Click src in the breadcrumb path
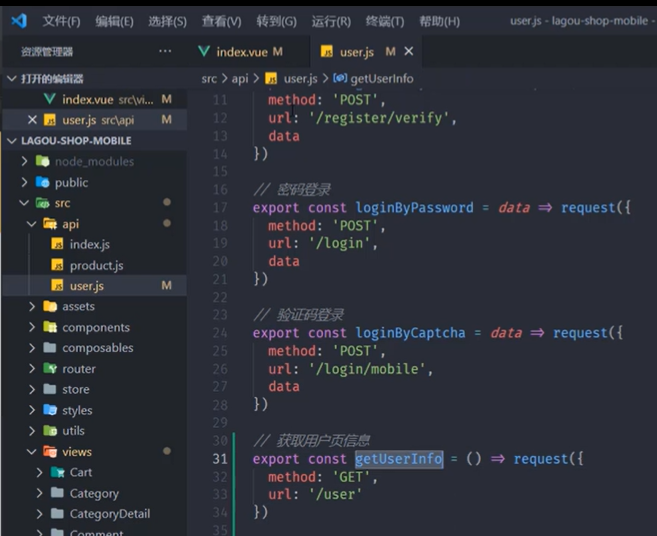This screenshot has height=536, width=657. click(x=209, y=79)
